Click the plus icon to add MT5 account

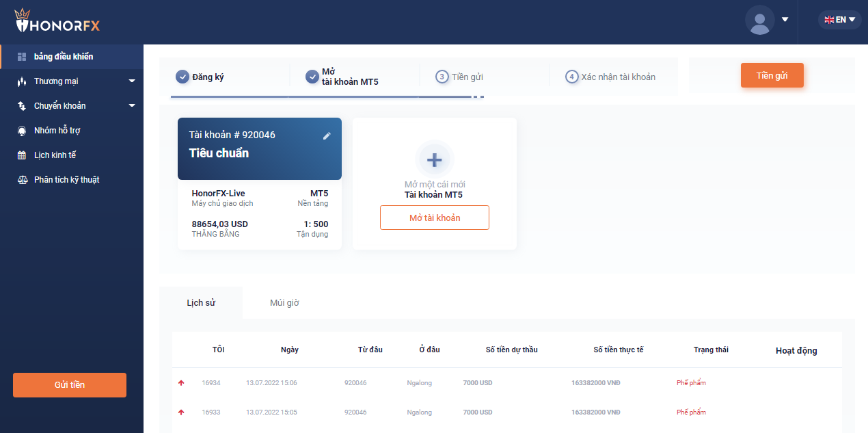tap(434, 160)
